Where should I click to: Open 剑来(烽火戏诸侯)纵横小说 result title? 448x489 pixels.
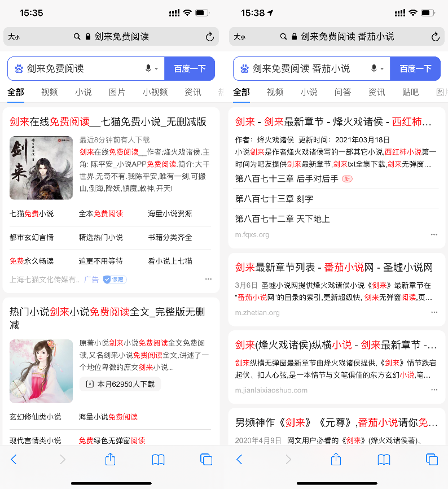point(336,345)
